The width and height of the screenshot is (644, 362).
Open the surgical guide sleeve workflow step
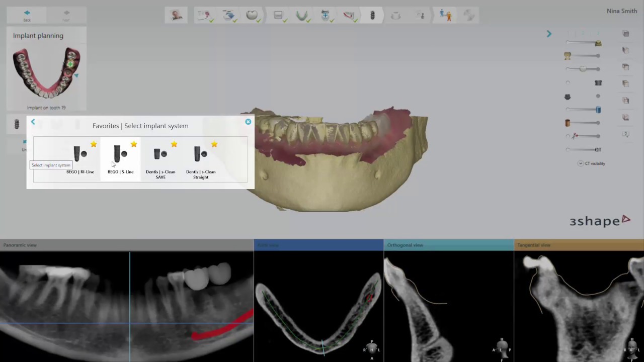[x=396, y=16]
